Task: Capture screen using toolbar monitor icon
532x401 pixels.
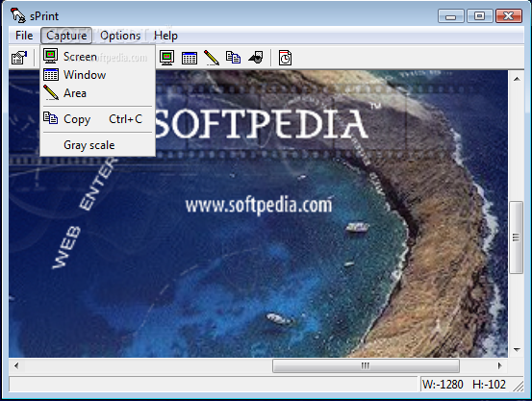Action: coord(167,58)
